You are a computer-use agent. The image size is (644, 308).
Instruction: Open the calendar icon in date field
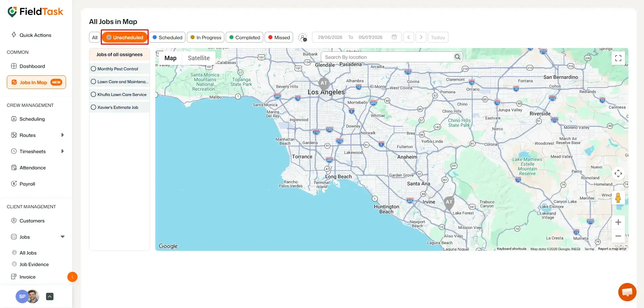click(394, 37)
